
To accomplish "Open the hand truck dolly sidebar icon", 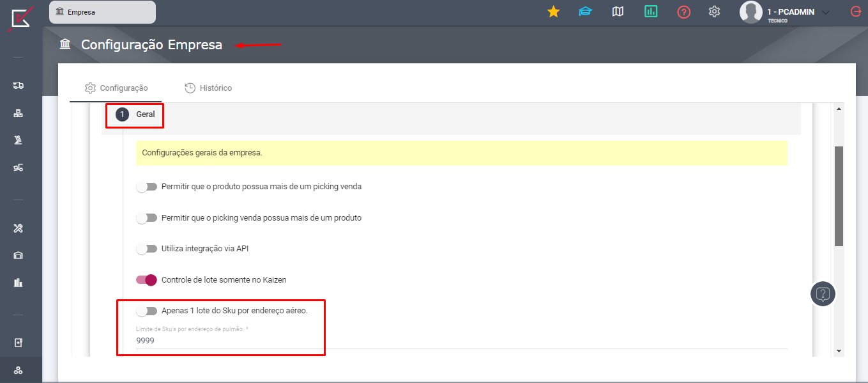I will [19, 140].
